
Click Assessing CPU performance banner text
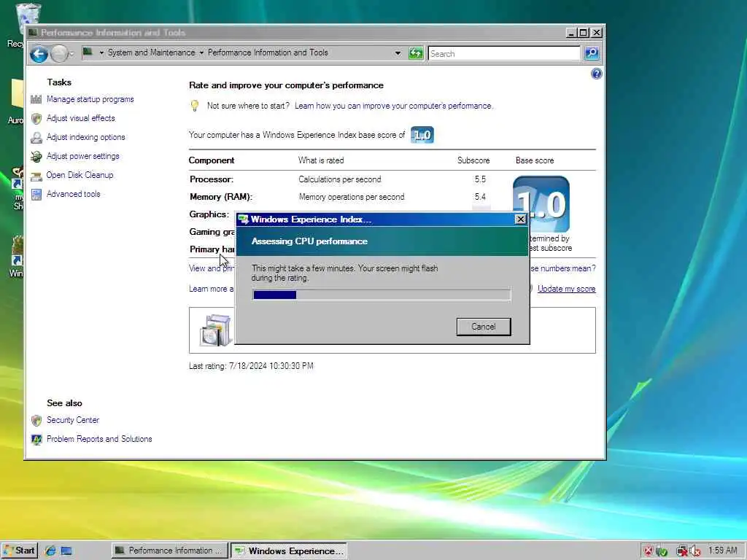coord(309,241)
